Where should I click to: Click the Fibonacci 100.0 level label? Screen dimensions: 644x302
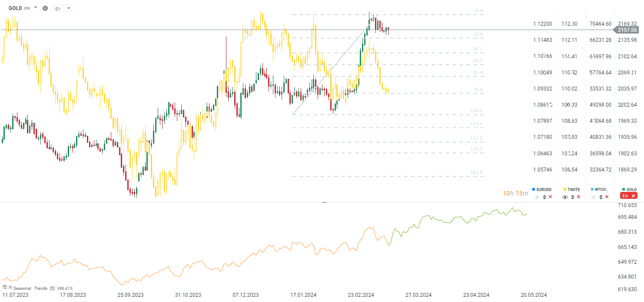[x=477, y=111]
